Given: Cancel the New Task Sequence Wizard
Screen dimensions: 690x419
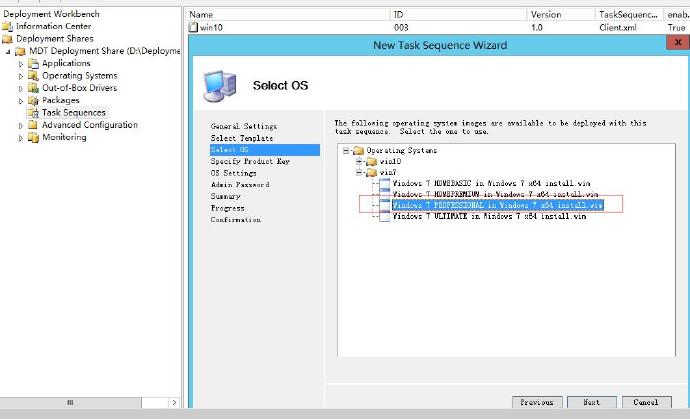Looking at the screenshot, I should click(x=646, y=402).
